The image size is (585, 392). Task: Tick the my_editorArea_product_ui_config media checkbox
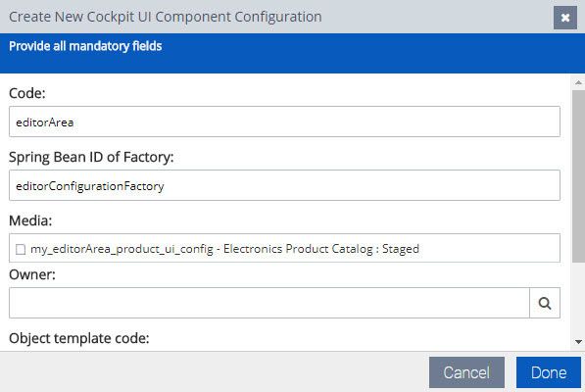[x=21, y=249]
